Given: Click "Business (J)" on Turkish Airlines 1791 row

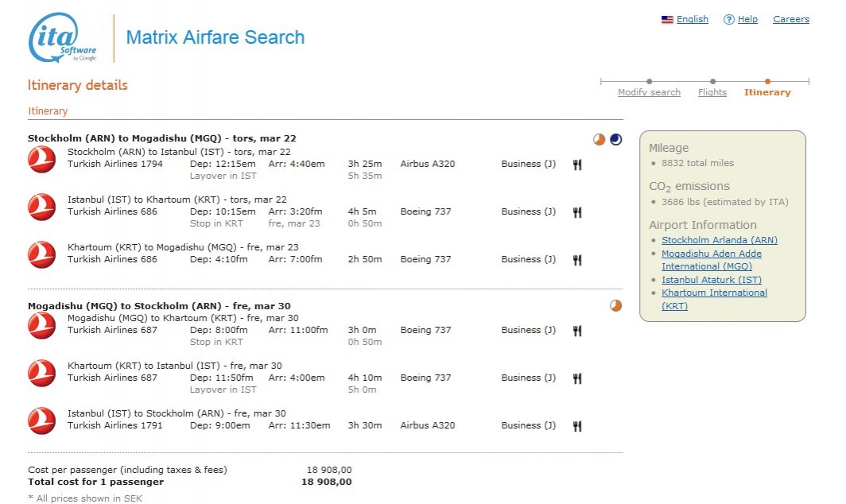Looking at the screenshot, I should pyautogui.click(x=528, y=425).
